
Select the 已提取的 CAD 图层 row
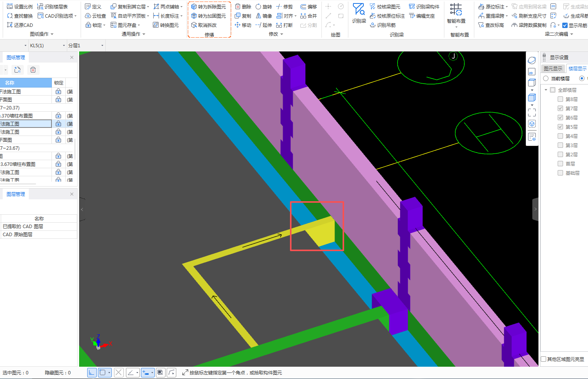(x=38, y=227)
